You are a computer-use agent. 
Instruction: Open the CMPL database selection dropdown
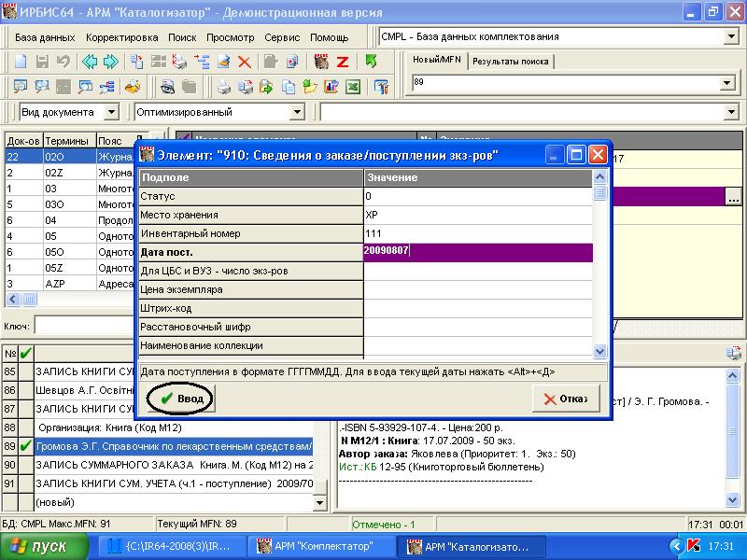(730, 37)
